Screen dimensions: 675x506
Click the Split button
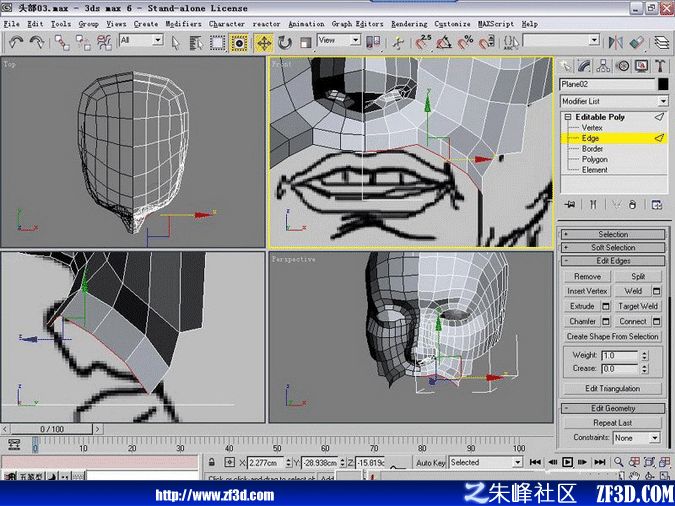(x=638, y=276)
